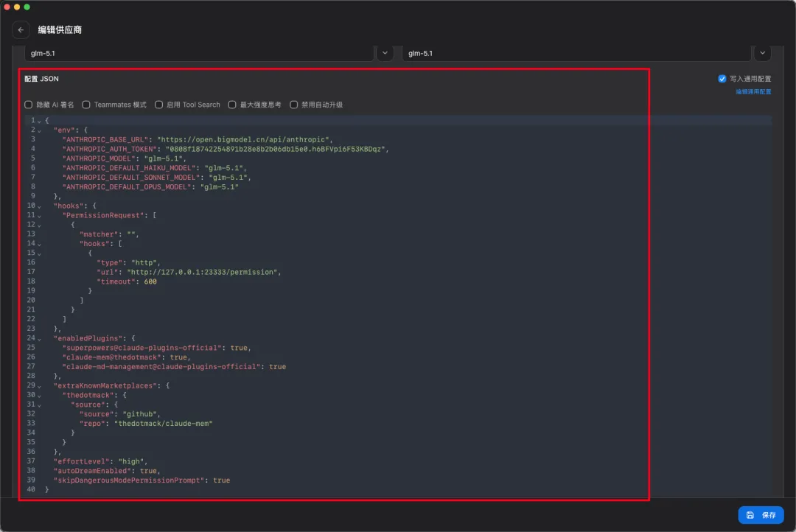Click into the left glm-5.1 input field

(199, 53)
